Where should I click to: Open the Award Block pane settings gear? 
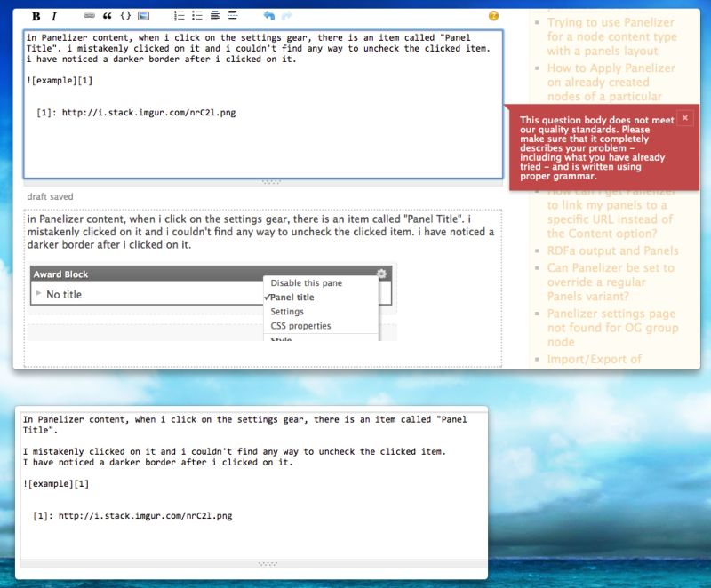coord(381,274)
